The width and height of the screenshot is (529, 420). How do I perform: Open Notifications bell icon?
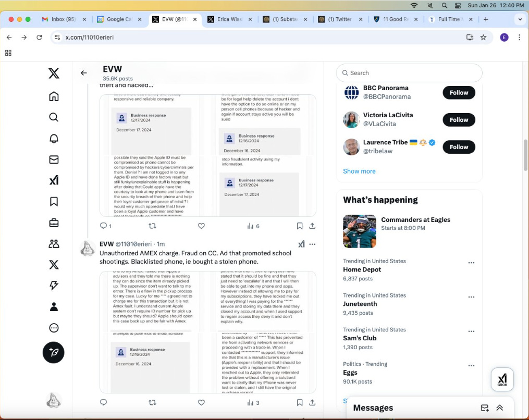(54, 139)
